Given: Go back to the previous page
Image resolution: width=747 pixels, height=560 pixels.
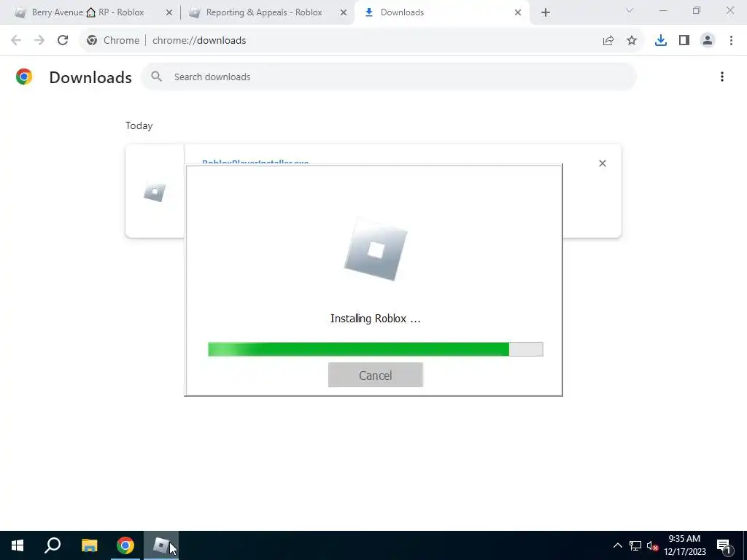Looking at the screenshot, I should pos(16,41).
